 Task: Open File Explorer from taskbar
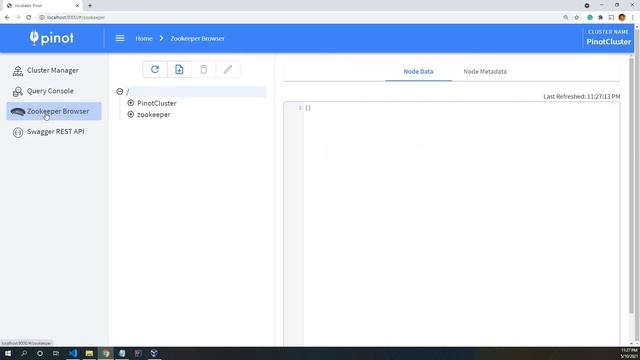tap(89, 353)
